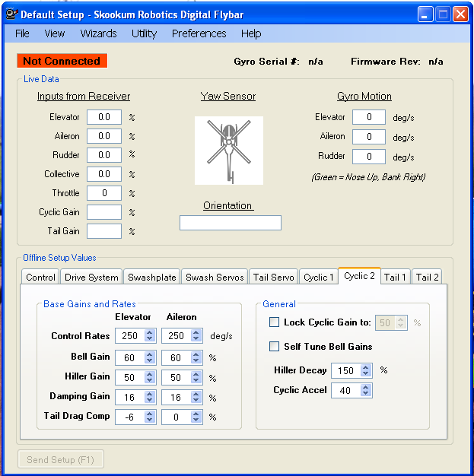This screenshot has height=476, width=474.
Task: Click the receiver Aileron input percent field
Action: 104,136
